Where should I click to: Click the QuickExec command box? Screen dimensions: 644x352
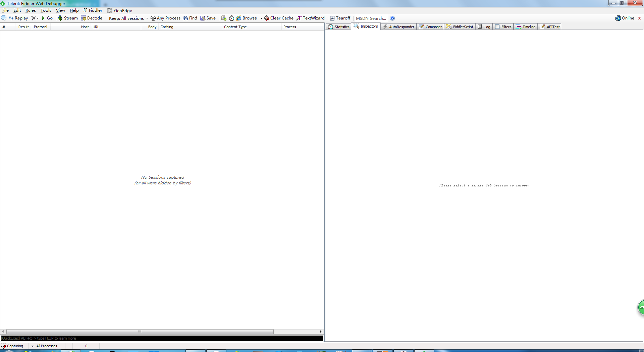pos(162,338)
